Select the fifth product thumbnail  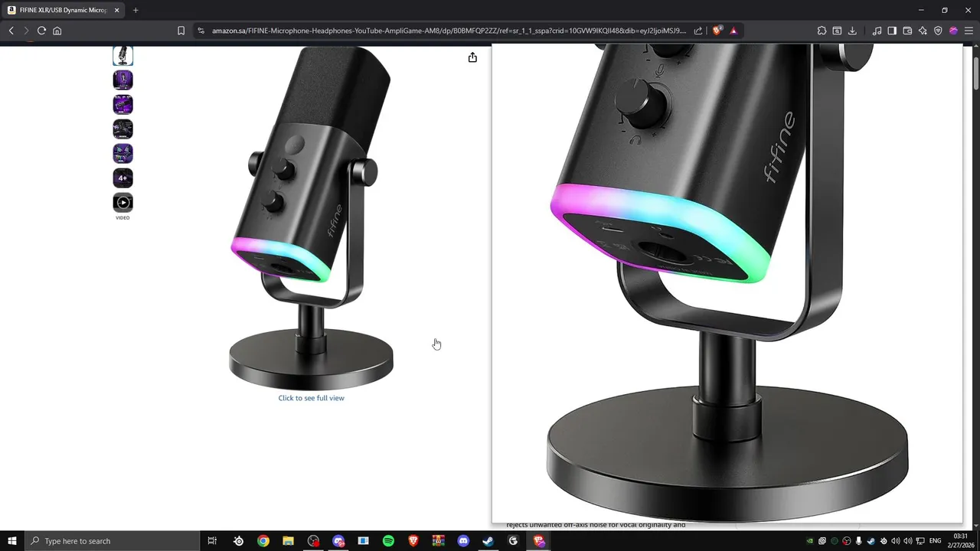pos(122,153)
